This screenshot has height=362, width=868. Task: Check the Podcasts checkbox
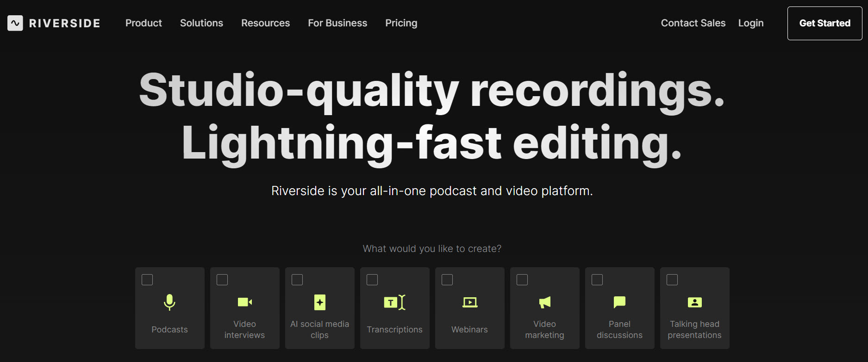click(147, 280)
